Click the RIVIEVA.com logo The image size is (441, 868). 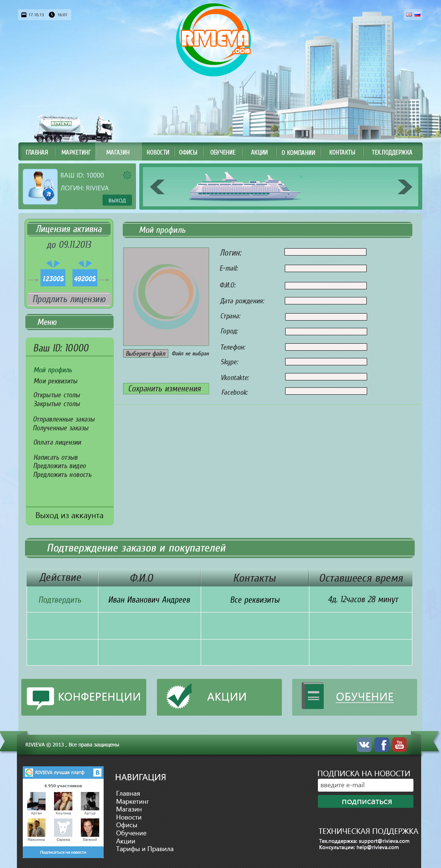pyautogui.click(x=214, y=40)
